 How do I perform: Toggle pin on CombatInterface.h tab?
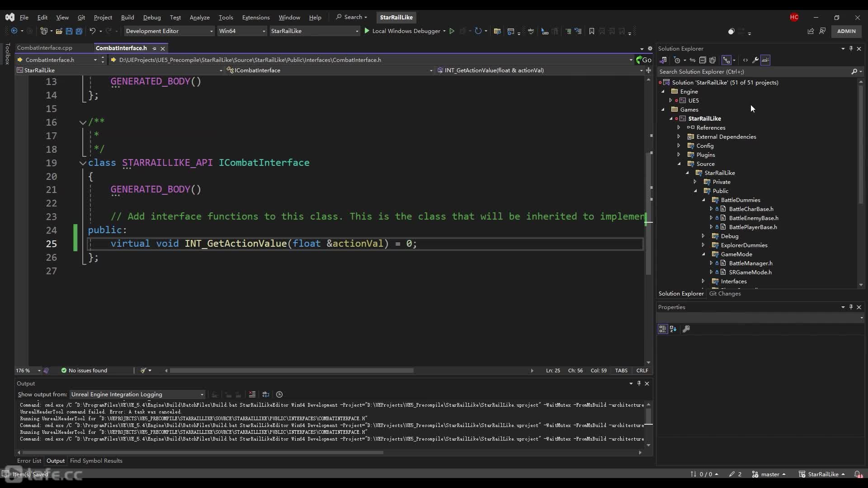coord(154,48)
